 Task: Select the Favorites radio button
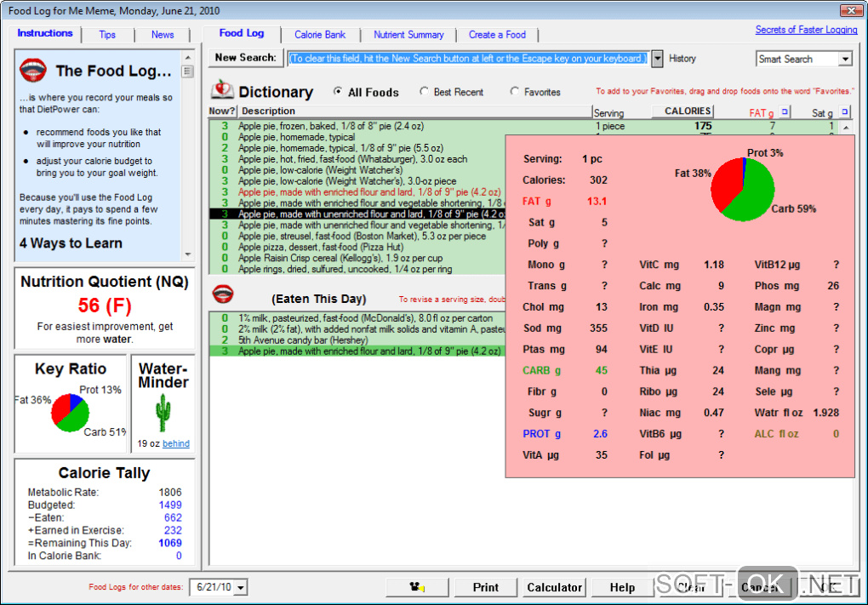pyautogui.click(x=514, y=91)
